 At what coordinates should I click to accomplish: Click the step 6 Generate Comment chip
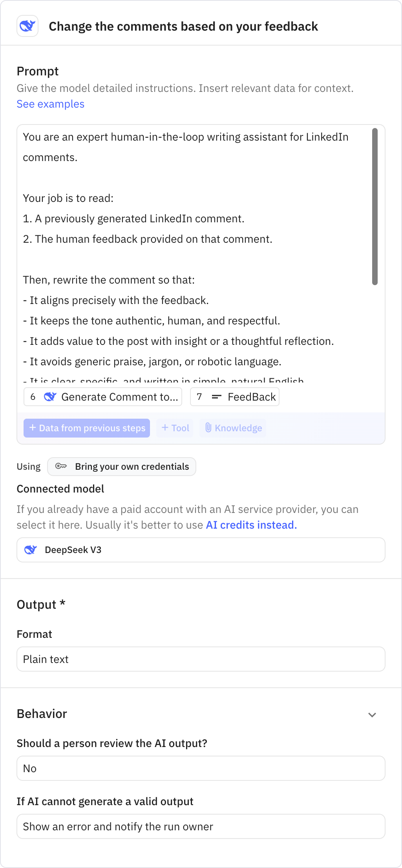tap(102, 397)
